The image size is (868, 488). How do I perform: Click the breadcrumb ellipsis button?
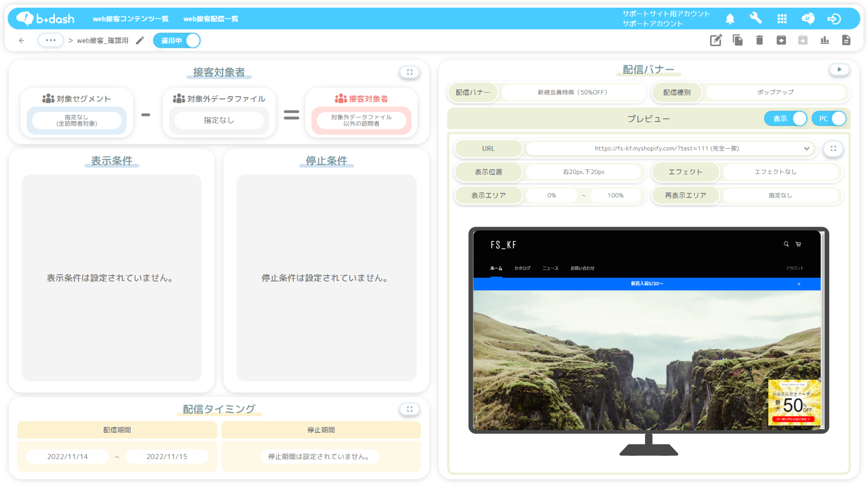click(51, 40)
